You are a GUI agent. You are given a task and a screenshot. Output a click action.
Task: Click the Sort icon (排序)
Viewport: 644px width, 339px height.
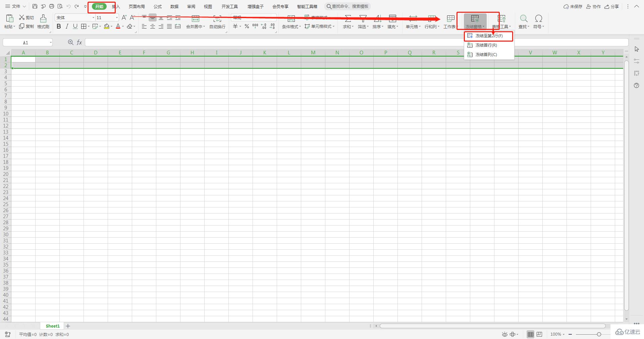coord(378,19)
